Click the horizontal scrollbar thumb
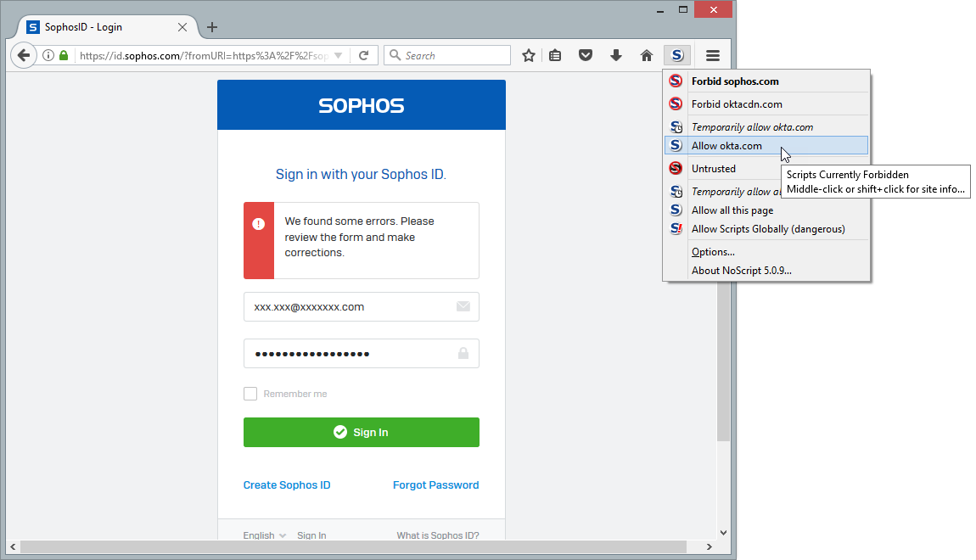 point(353,547)
